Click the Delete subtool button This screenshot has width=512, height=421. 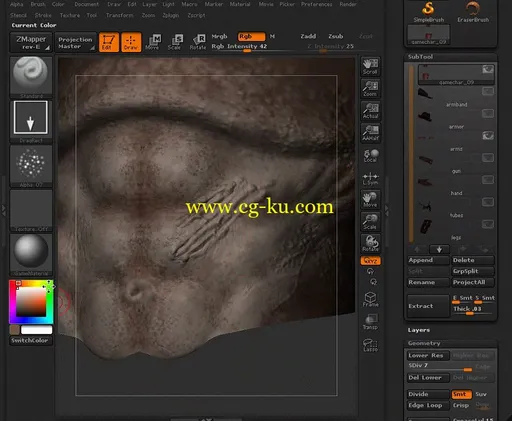coord(473,260)
